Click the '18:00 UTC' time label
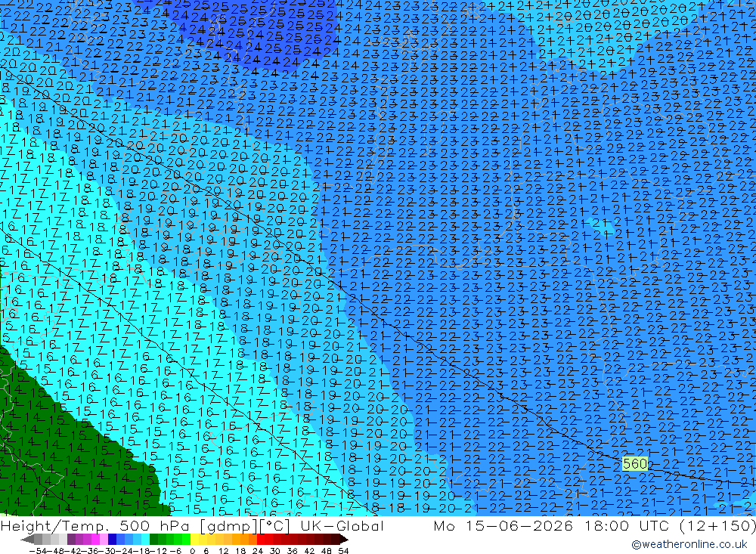The width and height of the screenshot is (756, 554). [x=627, y=525]
